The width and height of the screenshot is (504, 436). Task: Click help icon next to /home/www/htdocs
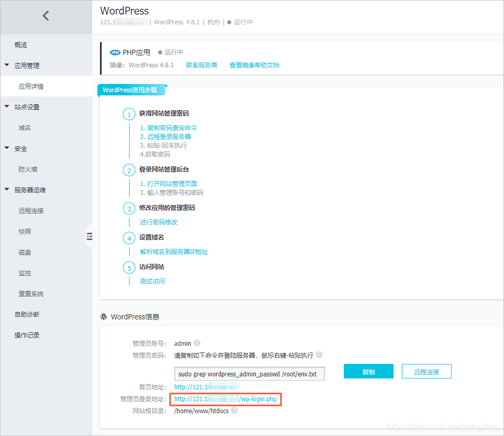pyautogui.click(x=234, y=410)
